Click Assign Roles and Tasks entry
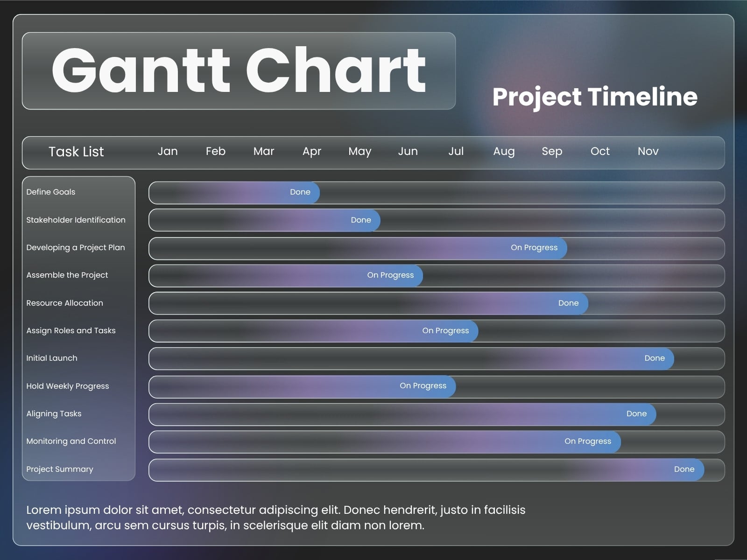Screen dimensions: 747x560 (71, 330)
